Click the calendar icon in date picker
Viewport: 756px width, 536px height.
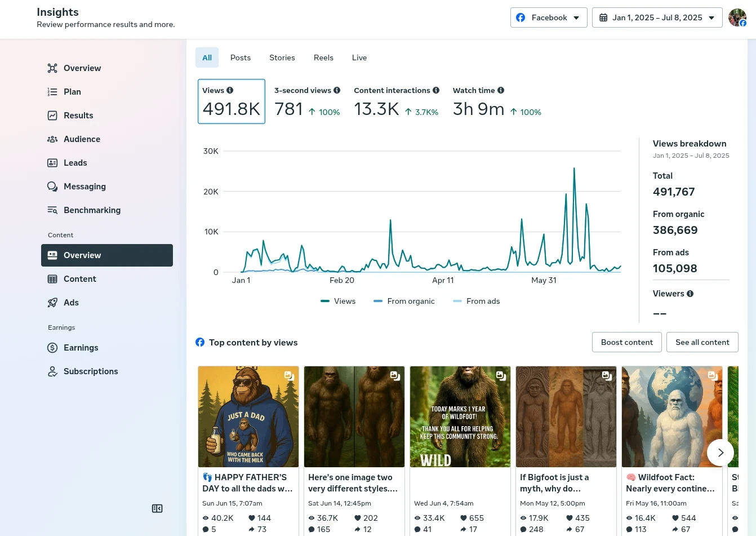pos(603,17)
